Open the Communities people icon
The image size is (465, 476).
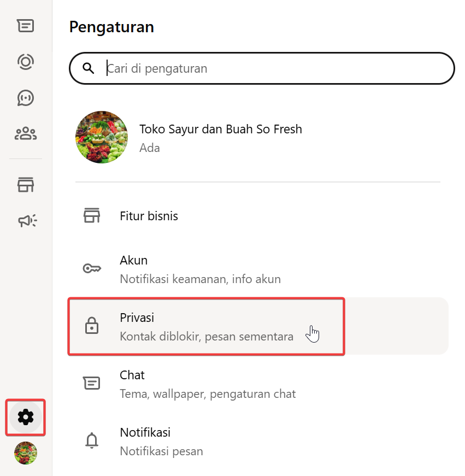[x=26, y=133]
